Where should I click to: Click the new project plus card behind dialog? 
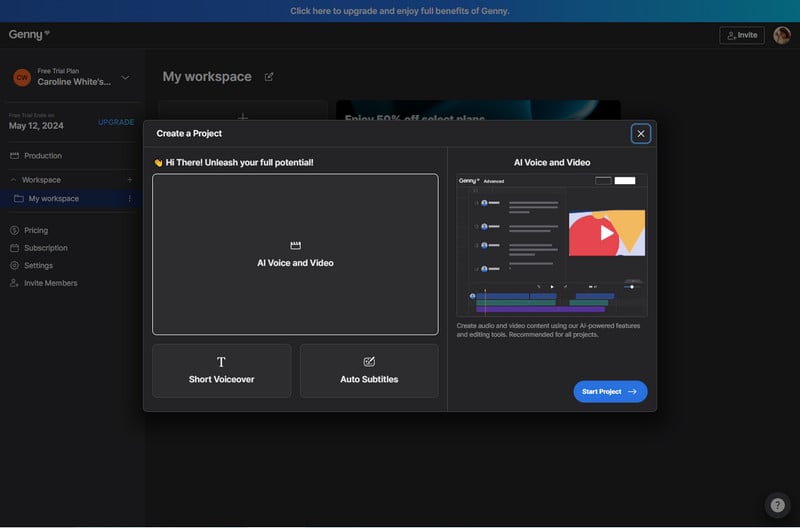[x=243, y=111]
